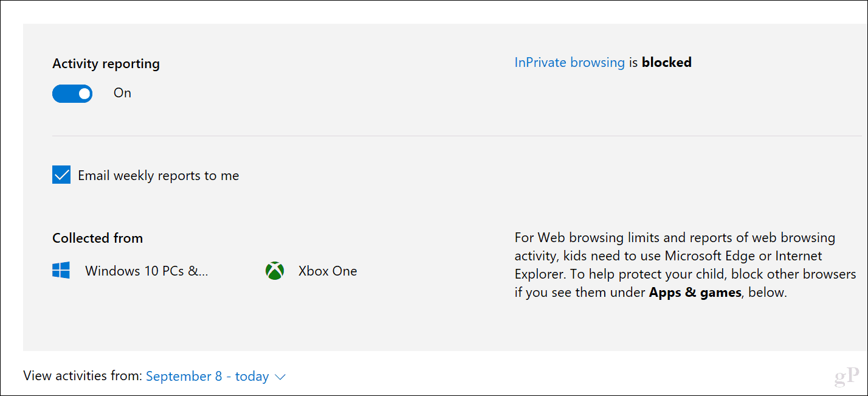The image size is (868, 396).
Task: Open the InPrivate browsing link
Action: (x=570, y=62)
